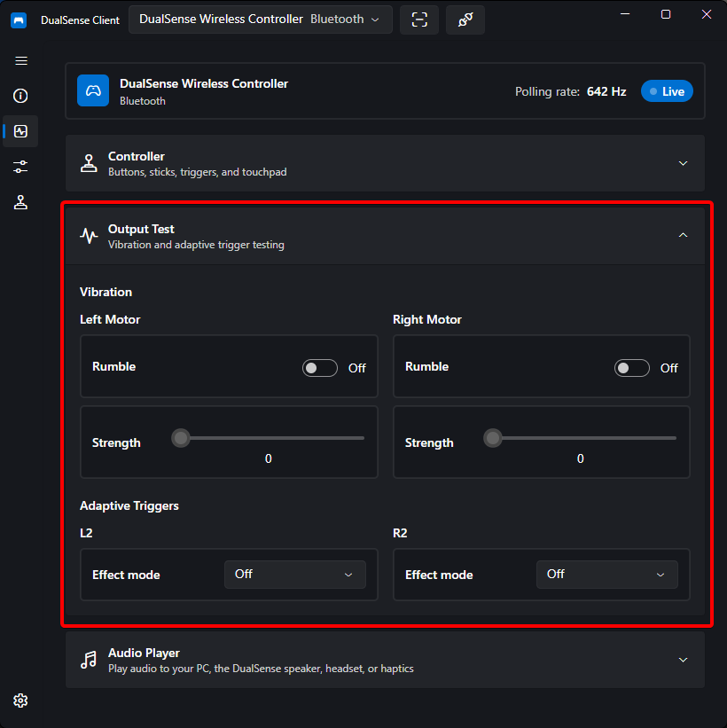Click the Left Motor Strength slider handle
The width and height of the screenshot is (727, 728).
point(181,438)
